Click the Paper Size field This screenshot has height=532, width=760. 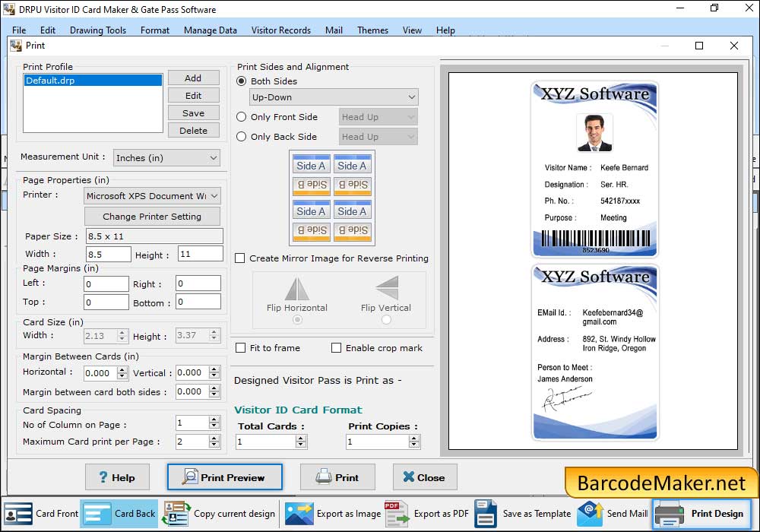pos(154,236)
